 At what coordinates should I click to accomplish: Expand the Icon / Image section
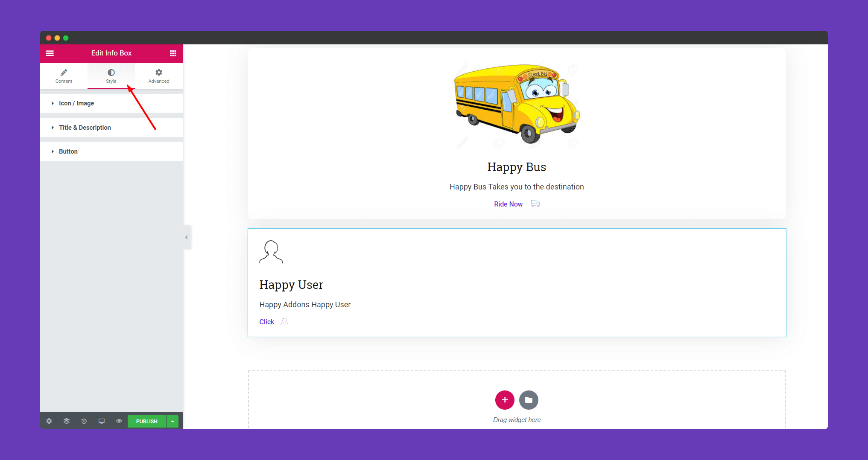[111, 103]
